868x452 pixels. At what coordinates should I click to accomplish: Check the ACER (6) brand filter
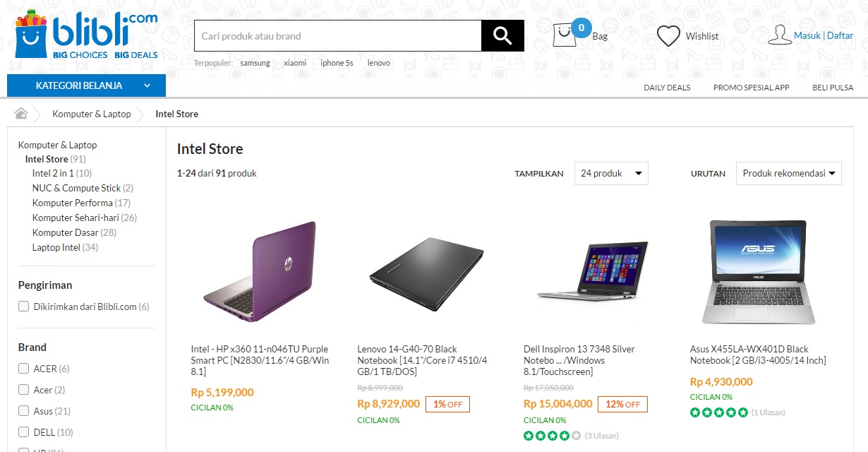(24, 369)
